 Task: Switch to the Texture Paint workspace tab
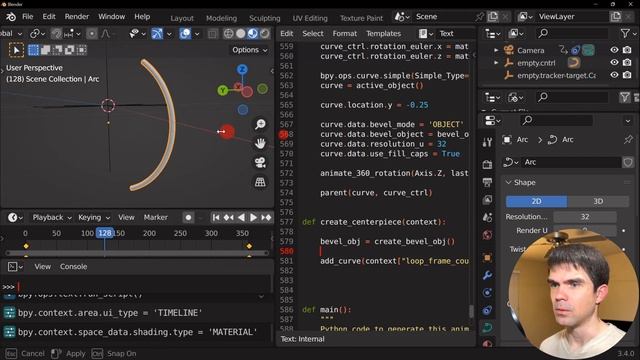(x=361, y=18)
